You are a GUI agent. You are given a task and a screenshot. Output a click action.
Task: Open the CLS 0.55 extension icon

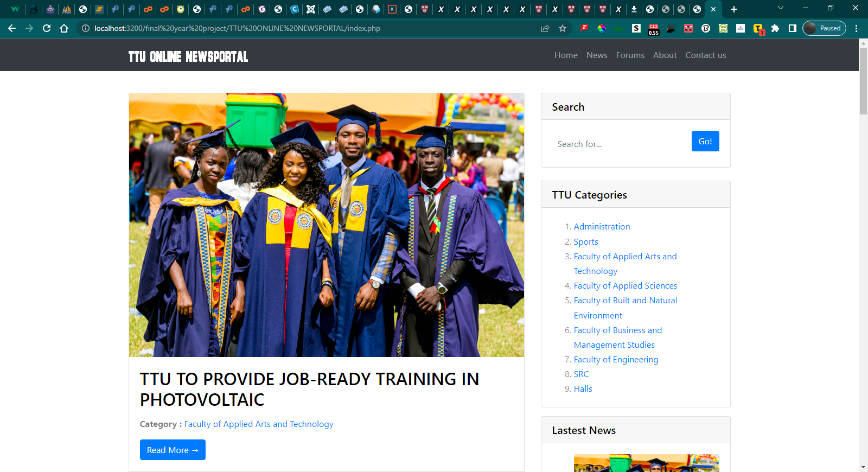pyautogui.click(x=653, y=29)
